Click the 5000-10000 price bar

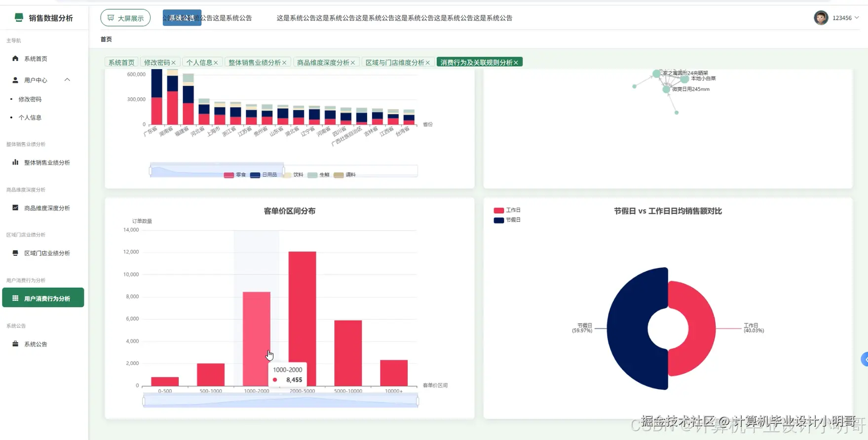point(348,353)
